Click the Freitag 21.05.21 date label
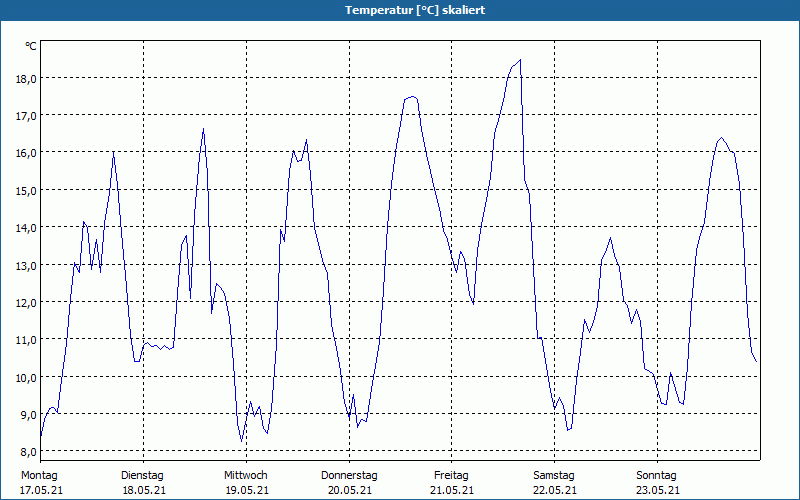The width and height of the screenshot is (800, 500). pyautogui.click(x=452, y=483)
